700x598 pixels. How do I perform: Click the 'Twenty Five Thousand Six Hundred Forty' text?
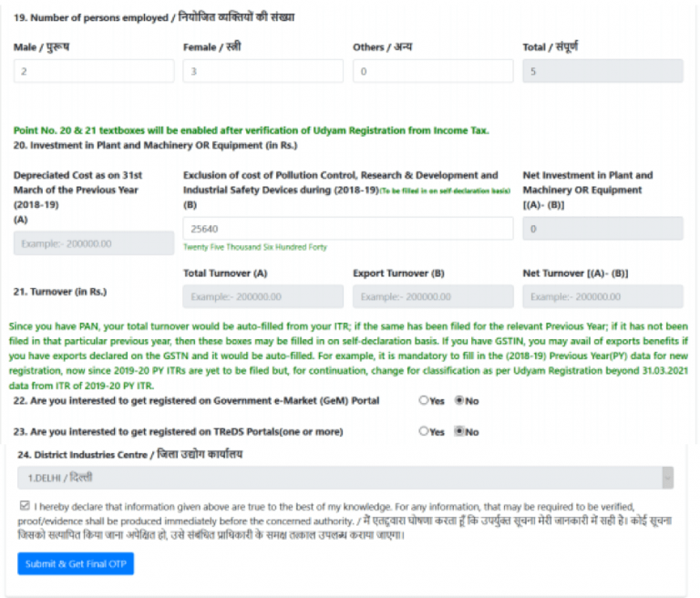click(x=255, y=247)
